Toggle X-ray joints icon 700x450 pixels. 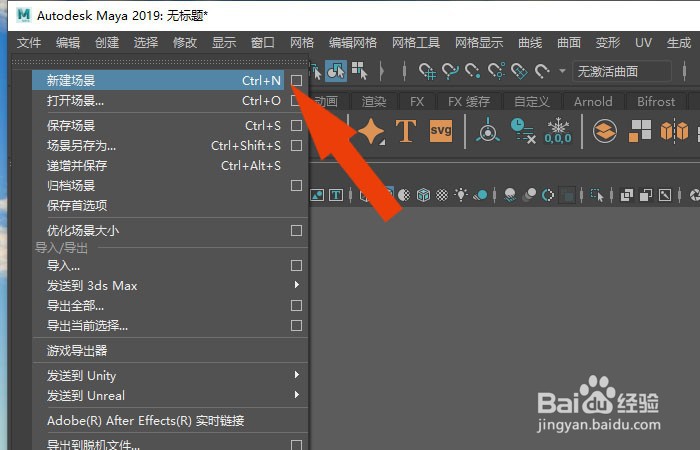(x=665, y=195)
